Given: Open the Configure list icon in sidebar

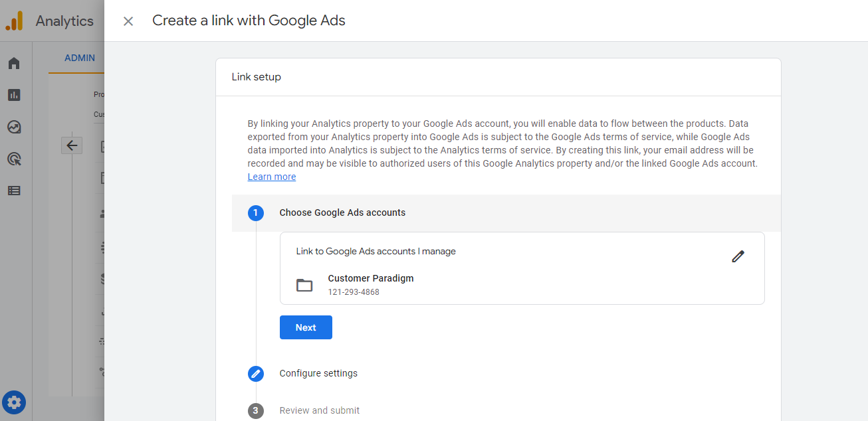Looking at the screenshot, I should [x=14, y=191].
